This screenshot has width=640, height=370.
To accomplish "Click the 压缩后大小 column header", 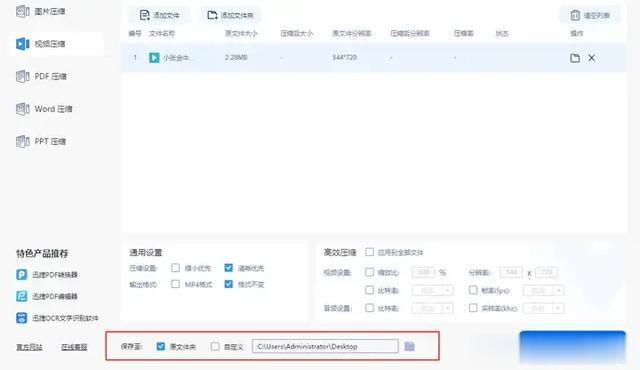I will tap(297, 33).
